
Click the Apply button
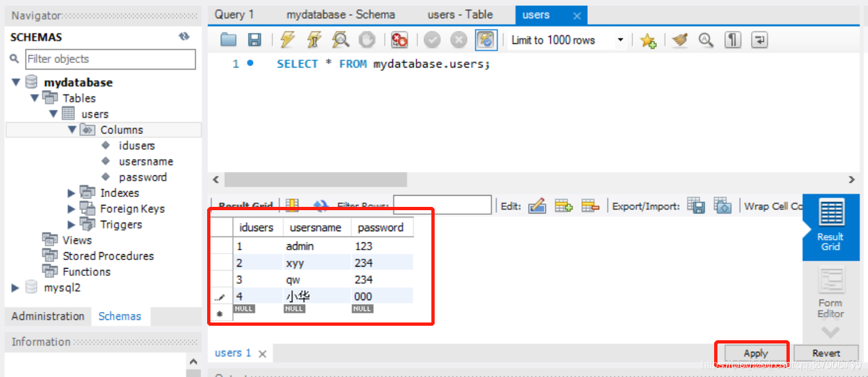tap(756, 353)
